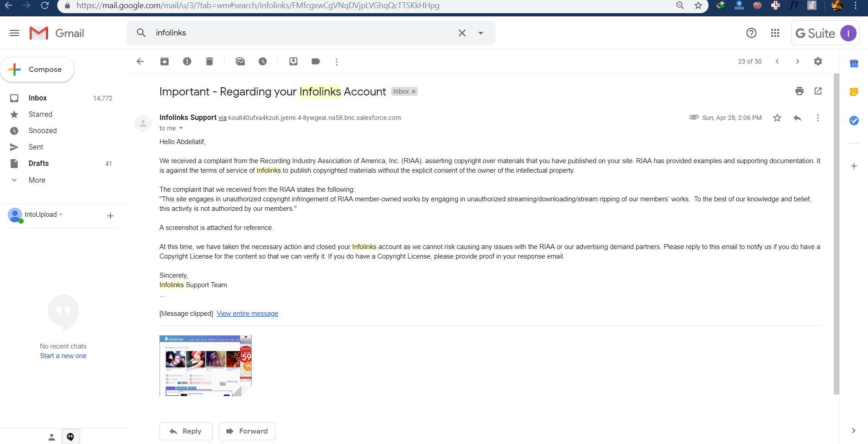Click the search magnifier icon
This screenshot has width=868, height=444.
click(141, 33)
